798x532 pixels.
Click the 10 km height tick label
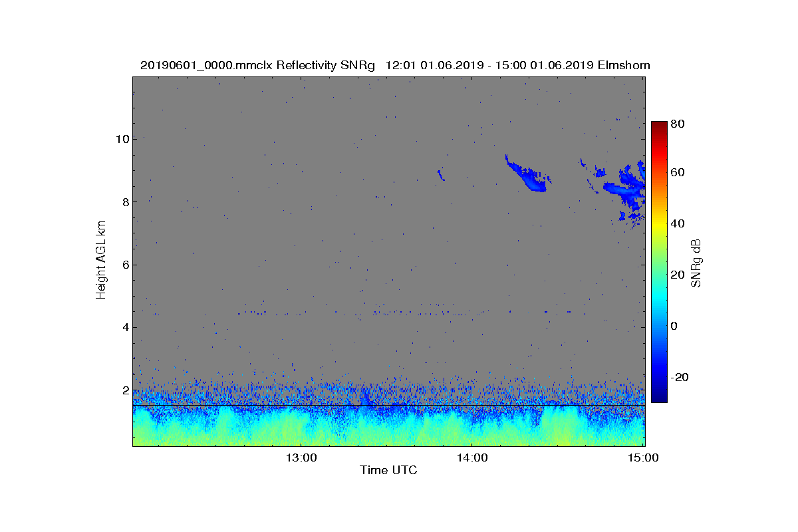(x=121, y=139)
